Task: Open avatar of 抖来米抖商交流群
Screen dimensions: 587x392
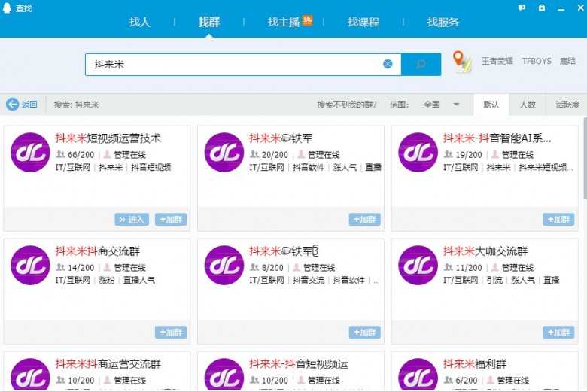Action: pyautogui.click(x=30, y=265)
